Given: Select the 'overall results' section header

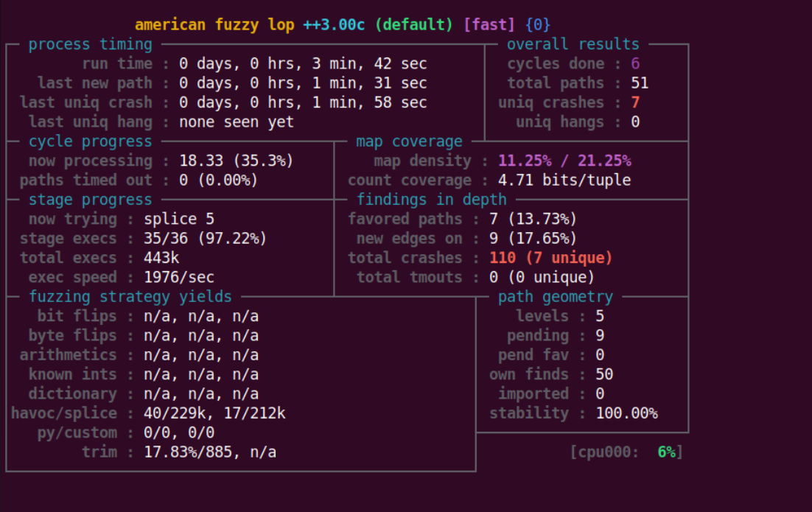Looking at the screenshot, I should [x=573, y=44].
